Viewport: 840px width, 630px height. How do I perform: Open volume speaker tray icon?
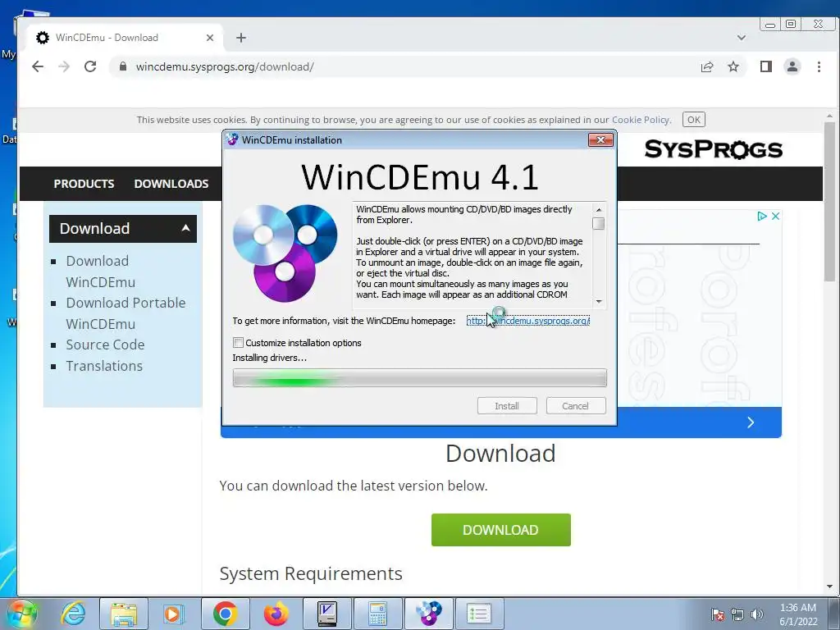(756, 614)
